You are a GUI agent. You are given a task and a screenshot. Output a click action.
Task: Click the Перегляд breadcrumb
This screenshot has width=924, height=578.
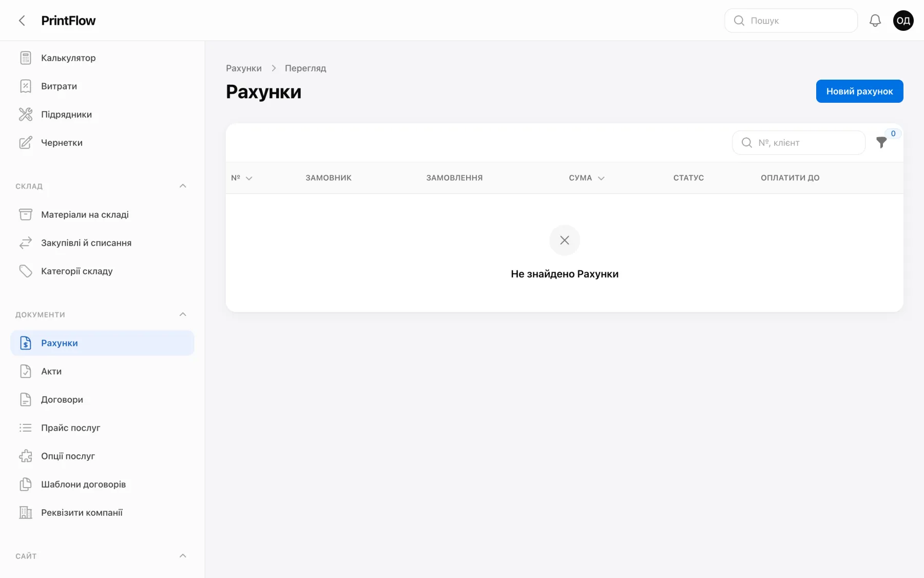305,68
